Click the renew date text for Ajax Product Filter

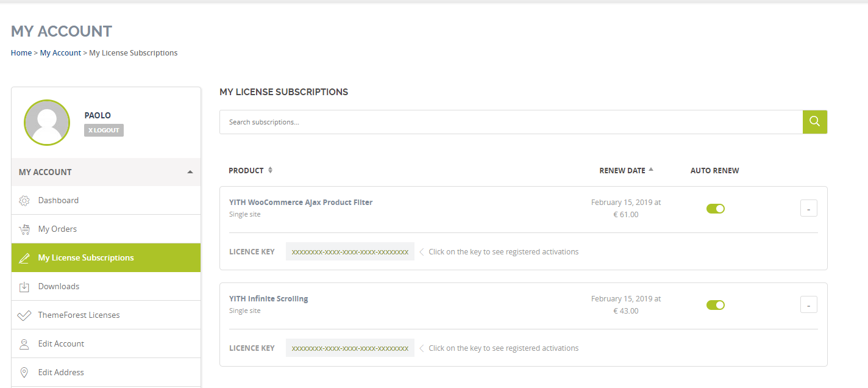pyautogui.click(x=626, y=203)
